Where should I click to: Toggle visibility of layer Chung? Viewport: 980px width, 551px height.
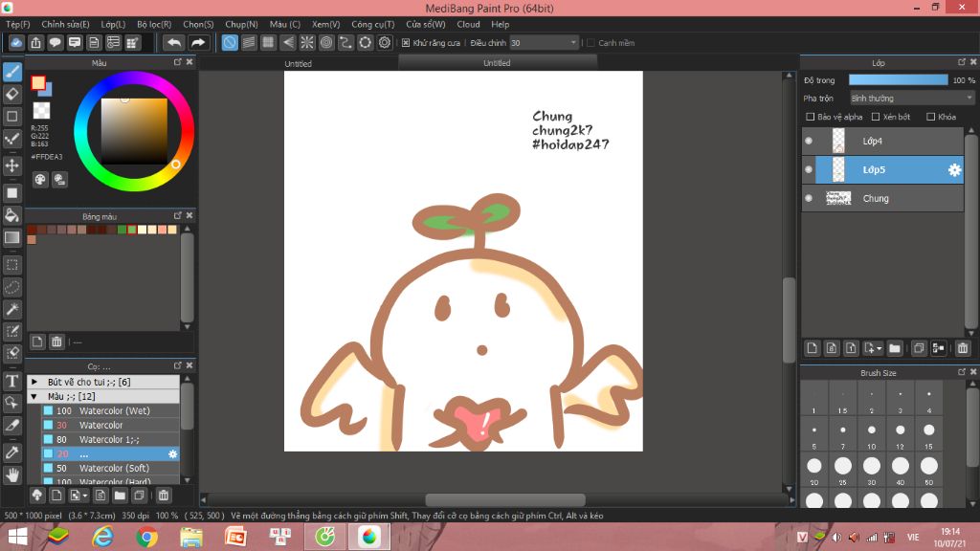809,198
